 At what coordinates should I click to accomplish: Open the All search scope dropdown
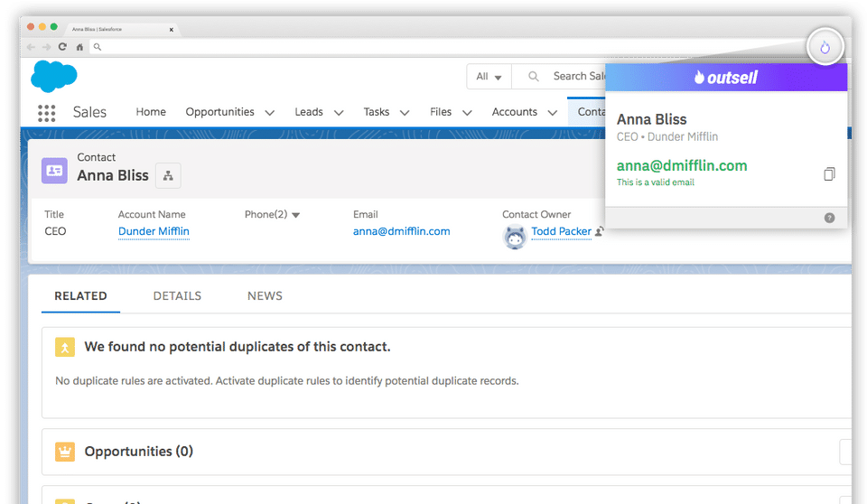[489, 77]
